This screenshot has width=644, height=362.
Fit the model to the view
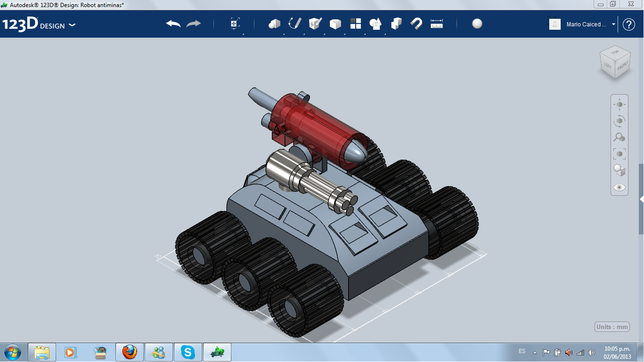620,154
